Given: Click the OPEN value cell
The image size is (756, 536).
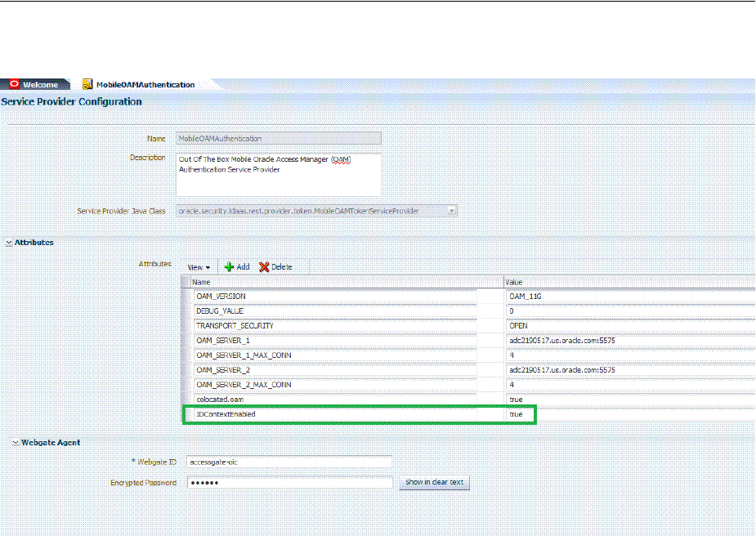Looking at the screenshot, I should 631,326.
